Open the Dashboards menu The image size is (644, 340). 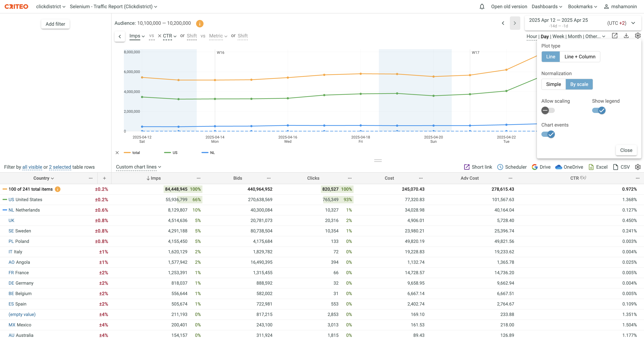click(547, 7)
